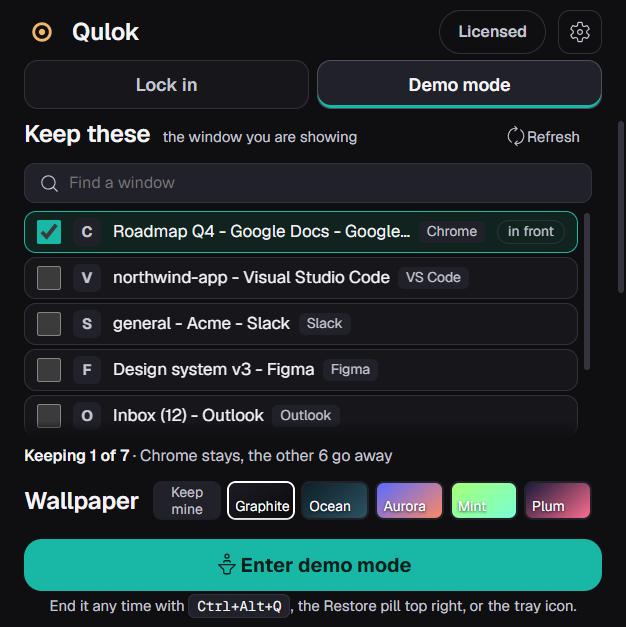Select the Ocean wallpaper swatch
Image resolution: width=626 pixels, height=627 pixels.
(334, 501)
